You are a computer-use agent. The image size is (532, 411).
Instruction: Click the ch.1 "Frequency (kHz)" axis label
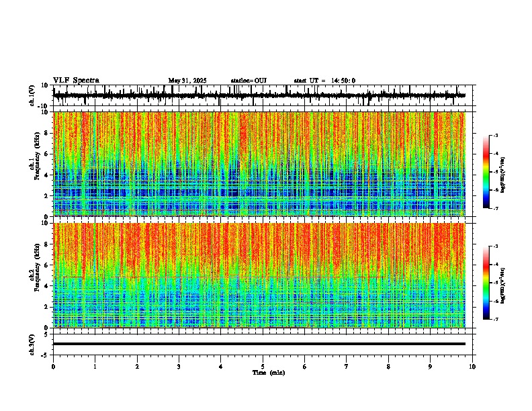[38, 156]
